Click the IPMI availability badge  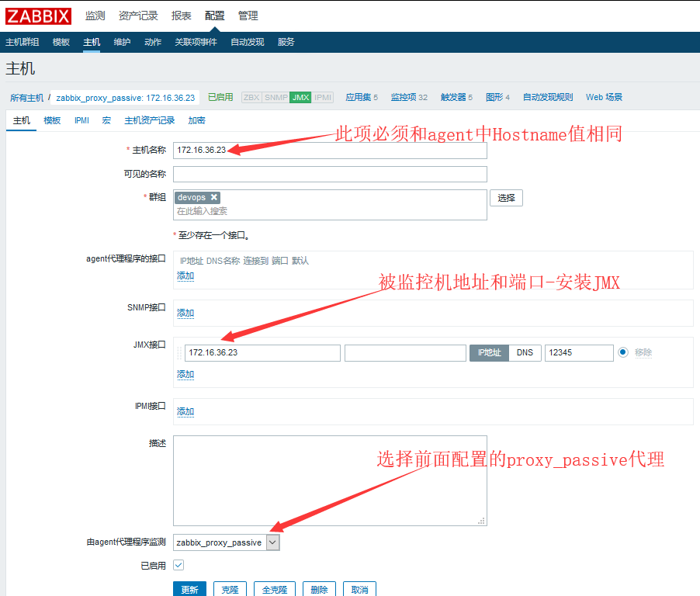coord(324,98)
